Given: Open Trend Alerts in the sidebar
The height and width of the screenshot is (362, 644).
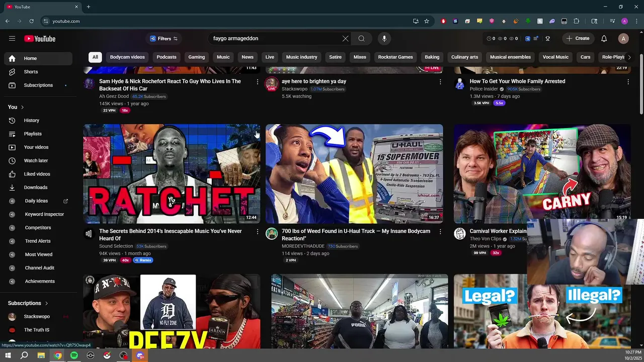Looking at the screenshot, I should pyautogui.click(x=38, y=241).
